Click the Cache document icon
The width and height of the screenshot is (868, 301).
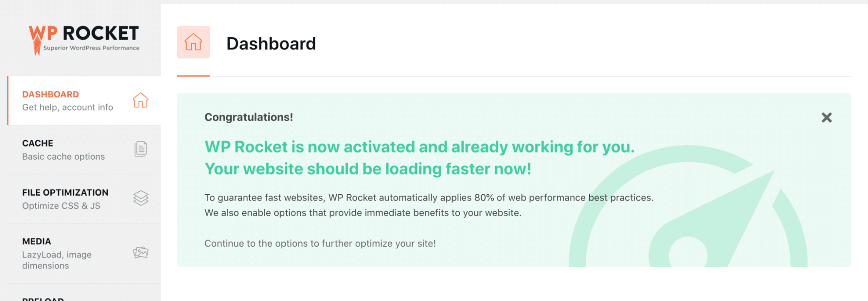pyautogui.click(x=140, y=149)
